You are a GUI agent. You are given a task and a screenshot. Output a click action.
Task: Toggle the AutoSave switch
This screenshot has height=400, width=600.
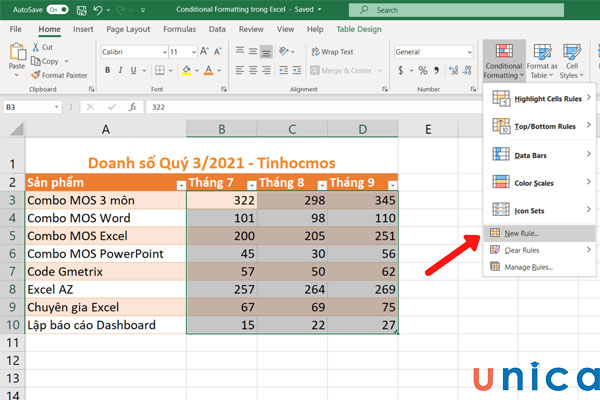point(58,10)
